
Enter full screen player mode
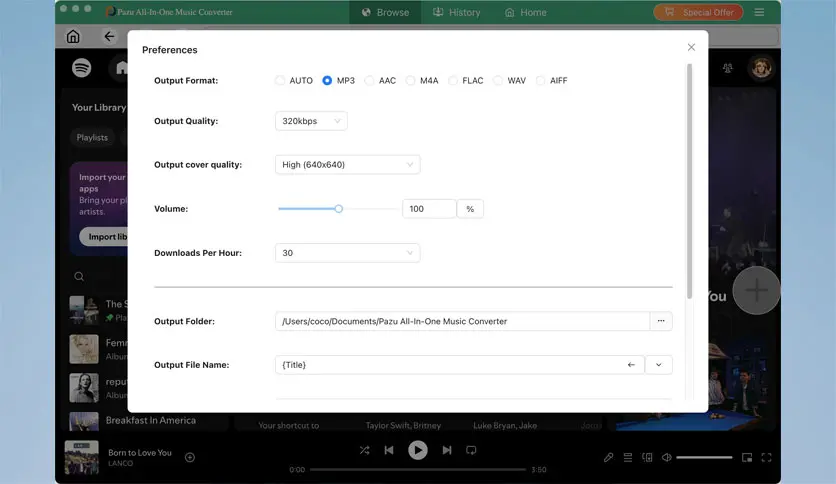tap(767, 457)
